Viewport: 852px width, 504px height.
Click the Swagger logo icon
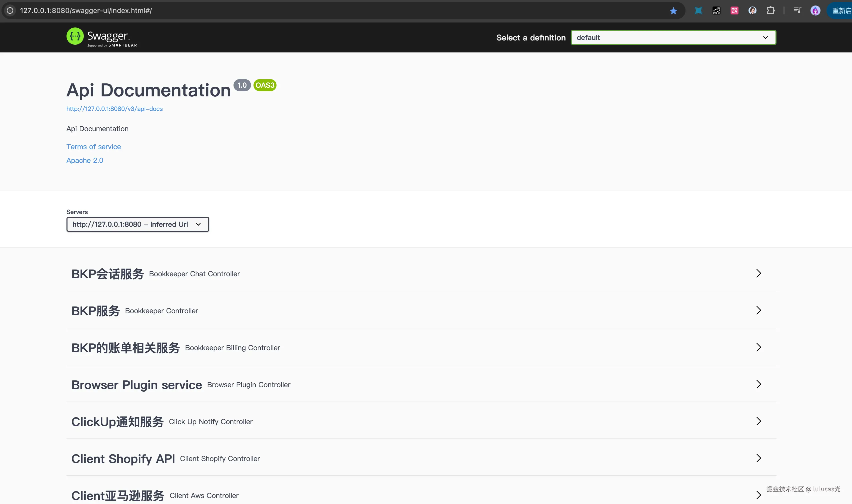pos(75,36)
